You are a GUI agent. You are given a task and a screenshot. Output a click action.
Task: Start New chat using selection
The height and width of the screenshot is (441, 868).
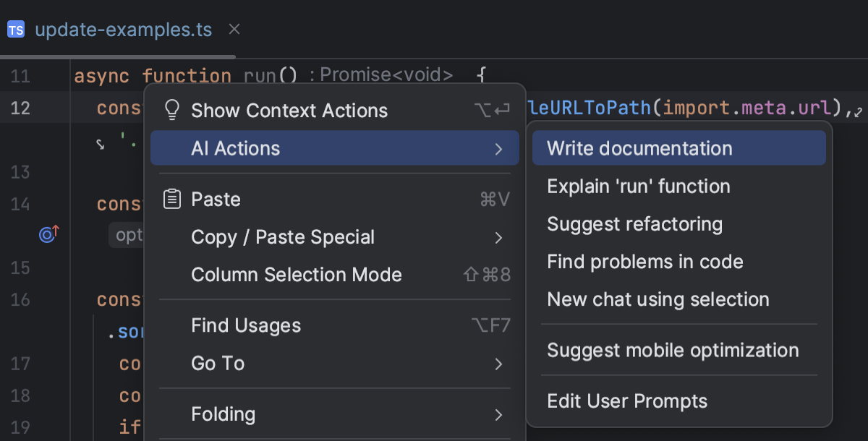tap(658, 299)
